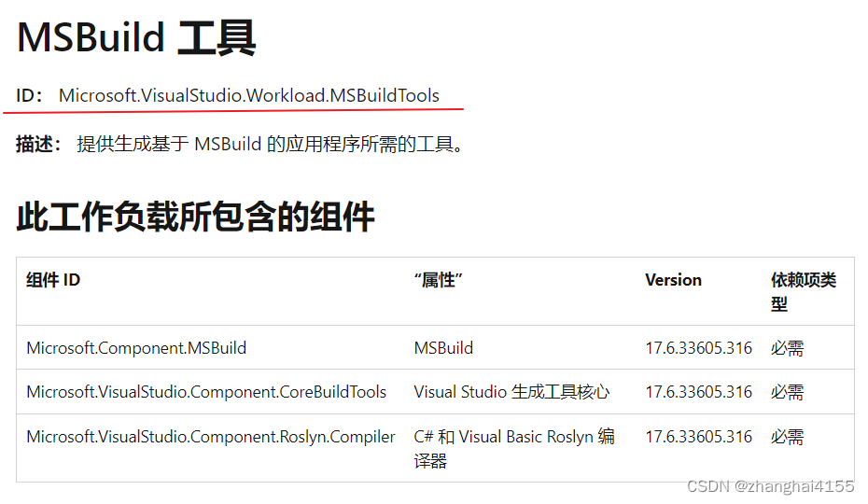The width and height of the screenshot is (868, 504).
Task: Click '必需' in the Roslyn.Compiler row
Action: (x=787, y=437)
